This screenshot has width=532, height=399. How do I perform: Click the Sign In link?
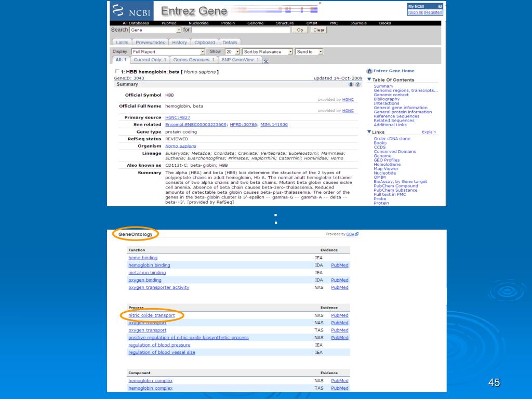point(416,12)
